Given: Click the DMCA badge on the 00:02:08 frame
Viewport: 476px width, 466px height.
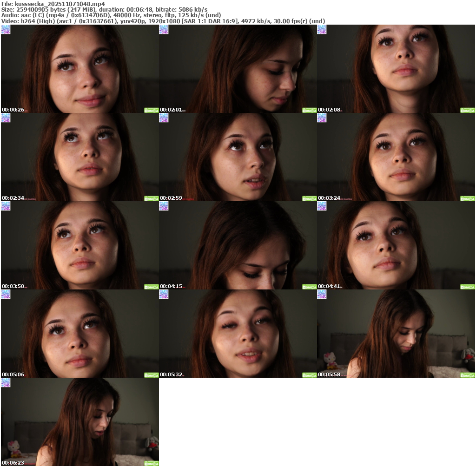Looking at the screenshot, I should [x=467, y=110].
